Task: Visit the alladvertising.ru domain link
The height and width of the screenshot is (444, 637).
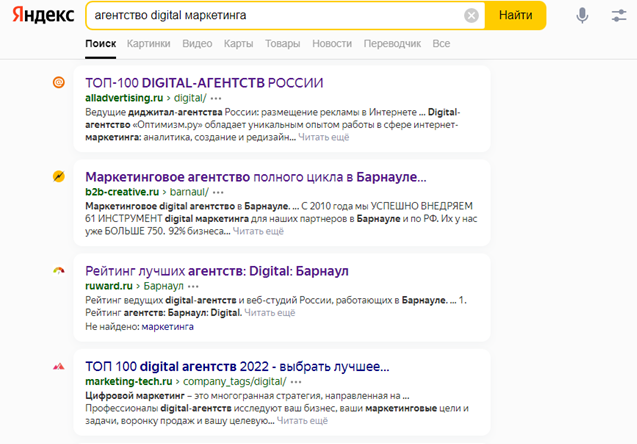Action: [x=124, y=98]
